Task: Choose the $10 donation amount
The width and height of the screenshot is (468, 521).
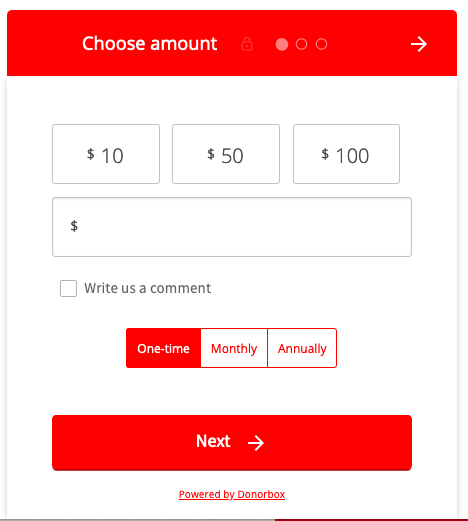Action: click(x=106, y=154)
